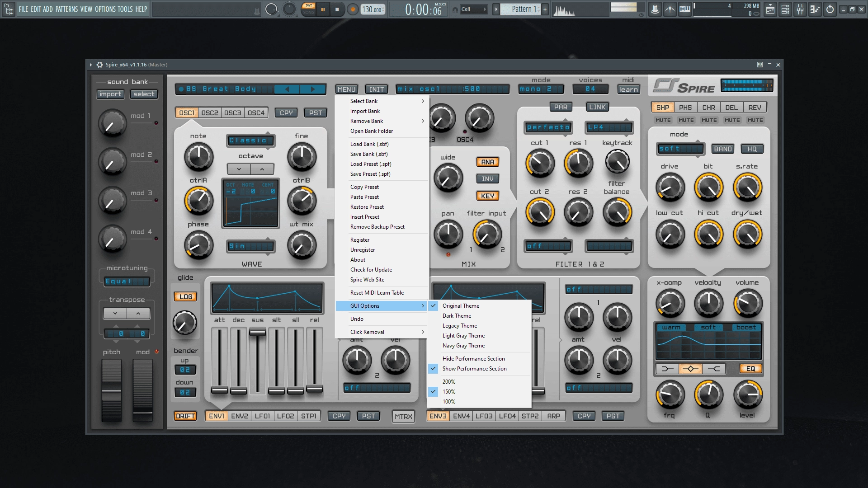Open the LP4 filter mode dropdown
This screenshot has width=868, height=488.
609,127
